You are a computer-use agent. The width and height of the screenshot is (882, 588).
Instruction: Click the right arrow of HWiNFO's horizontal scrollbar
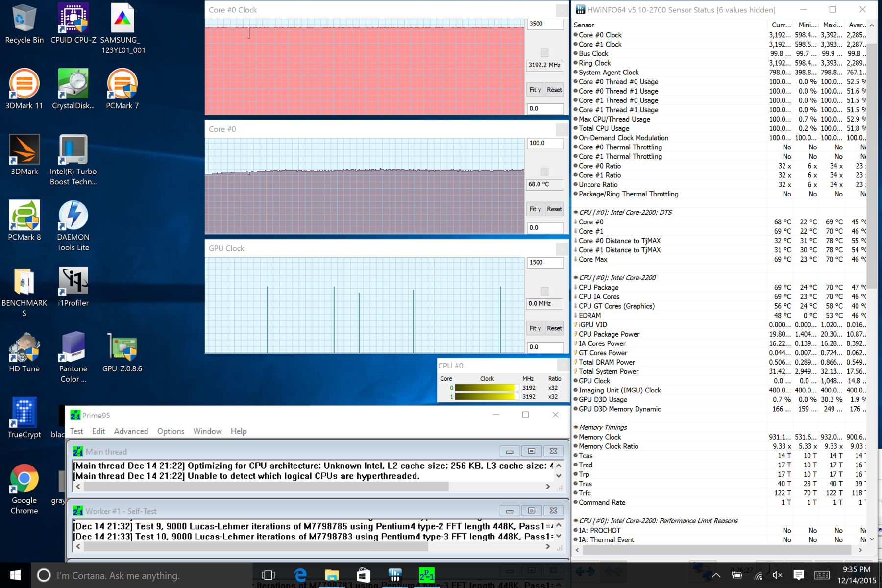[861, 550]
